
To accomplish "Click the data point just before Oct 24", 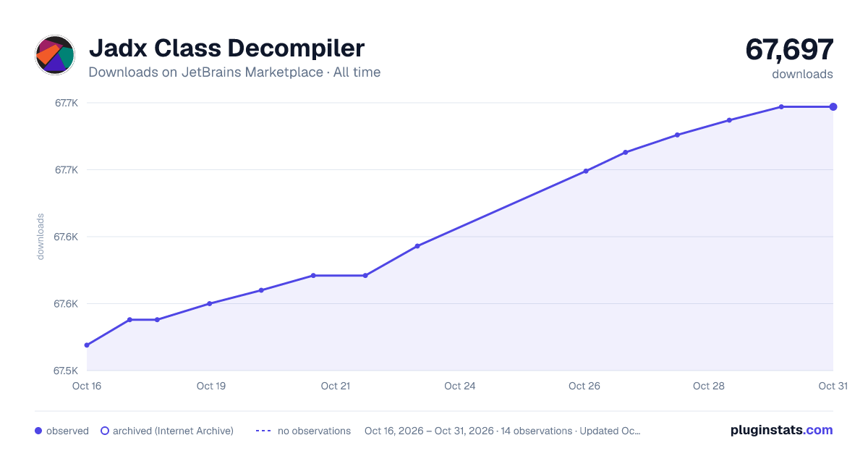I will coord(417,246).
